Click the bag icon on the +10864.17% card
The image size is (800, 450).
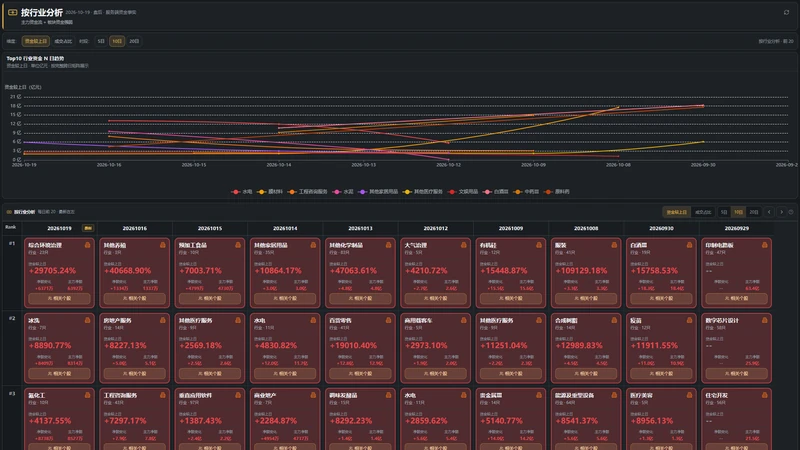(313, 245)
